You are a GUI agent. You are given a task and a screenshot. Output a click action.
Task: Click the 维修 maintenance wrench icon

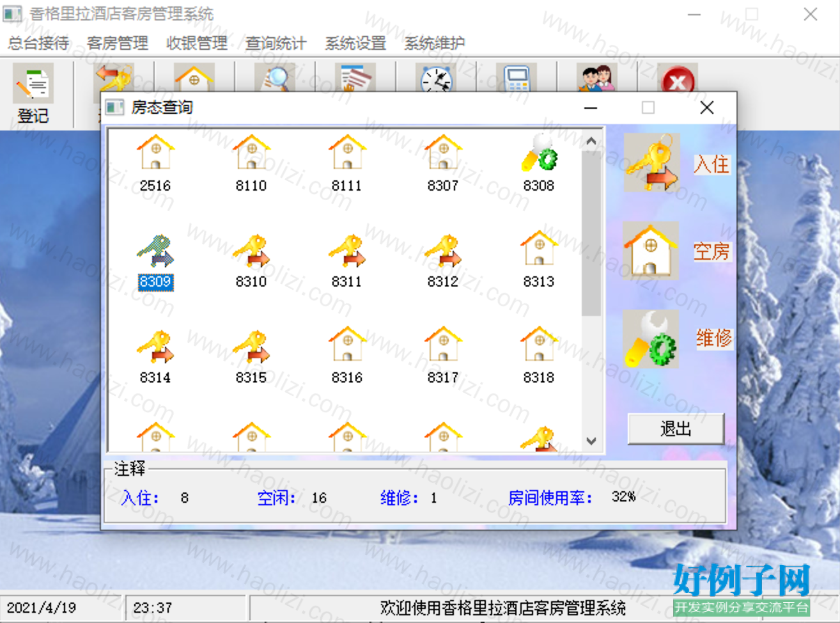pos(651,339)
